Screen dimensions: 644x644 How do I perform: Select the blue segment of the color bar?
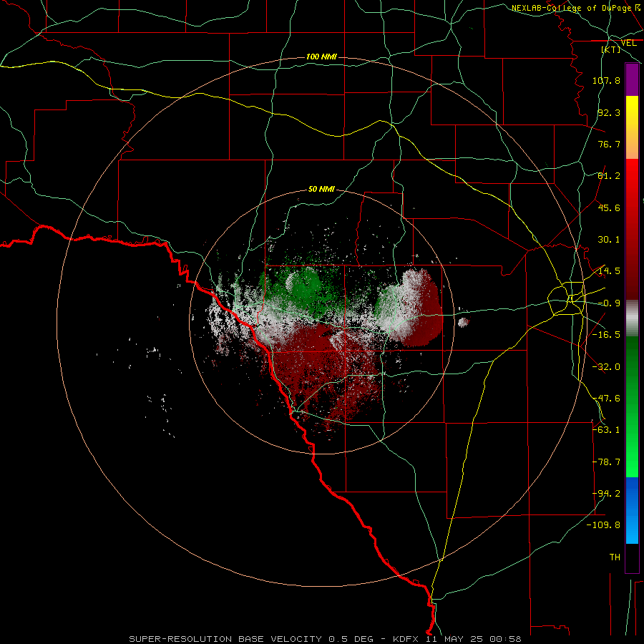tap(632, 510)
